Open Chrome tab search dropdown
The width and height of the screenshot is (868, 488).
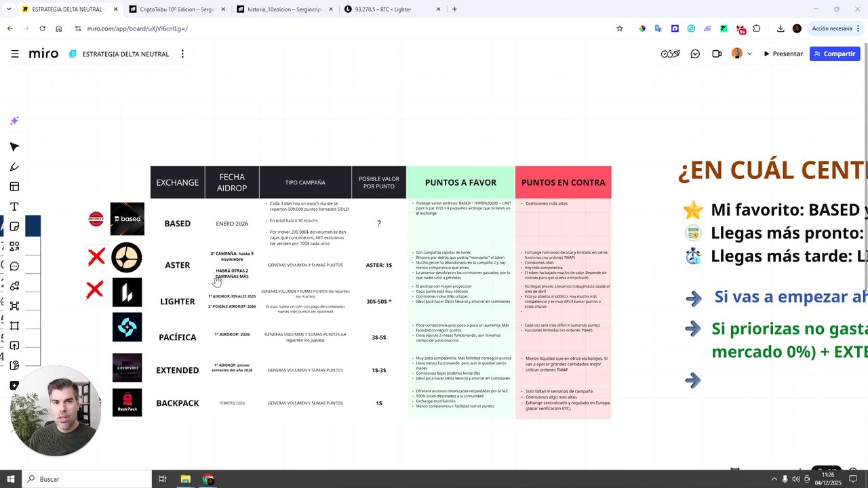(x=9, y=9)
